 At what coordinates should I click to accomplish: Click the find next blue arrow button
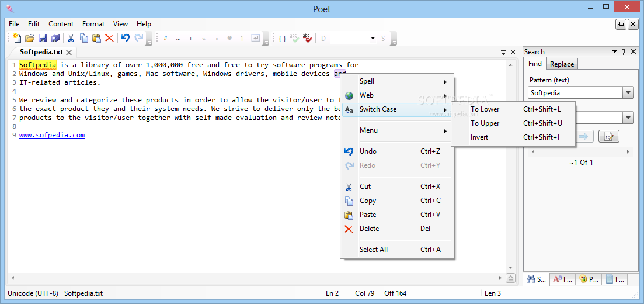point(583,136)
